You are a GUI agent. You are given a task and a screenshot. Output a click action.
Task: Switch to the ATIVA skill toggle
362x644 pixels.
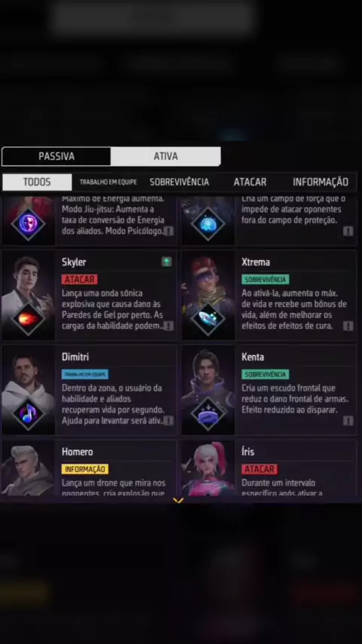click(x=166, y=157)
